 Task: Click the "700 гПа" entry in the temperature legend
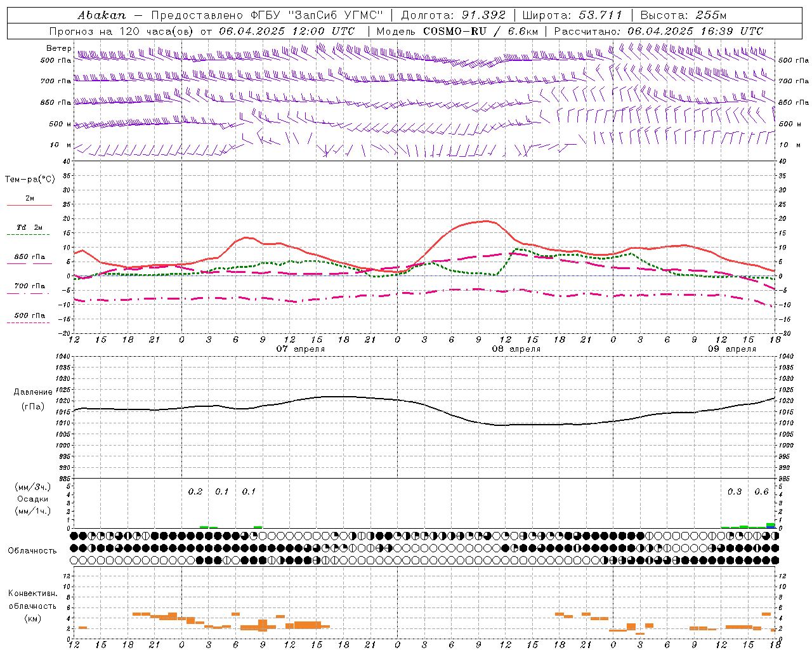coord(29,286)
